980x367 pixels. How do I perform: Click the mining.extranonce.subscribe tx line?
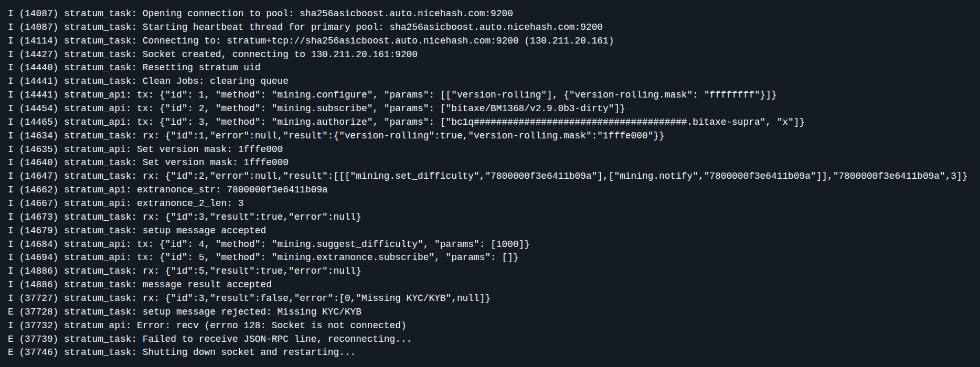tap(263, 257)
